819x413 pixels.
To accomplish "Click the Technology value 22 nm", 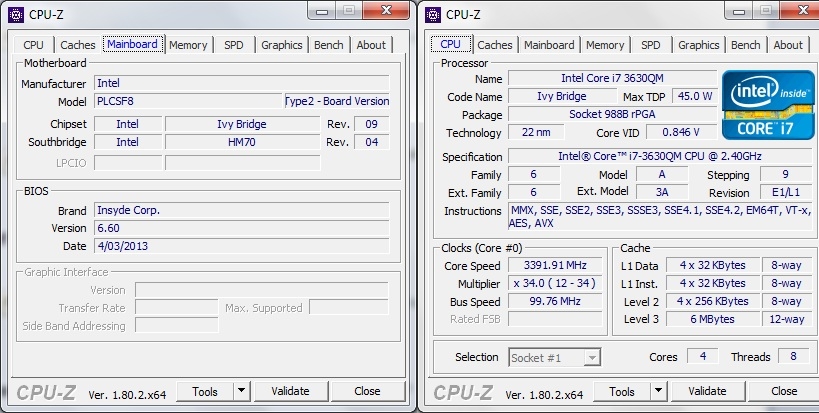I will 536,132.
